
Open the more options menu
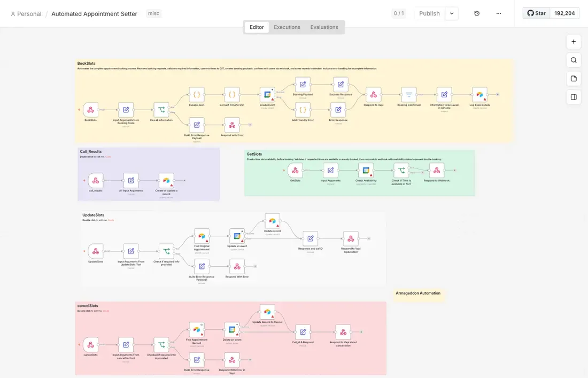click(498, 13)
